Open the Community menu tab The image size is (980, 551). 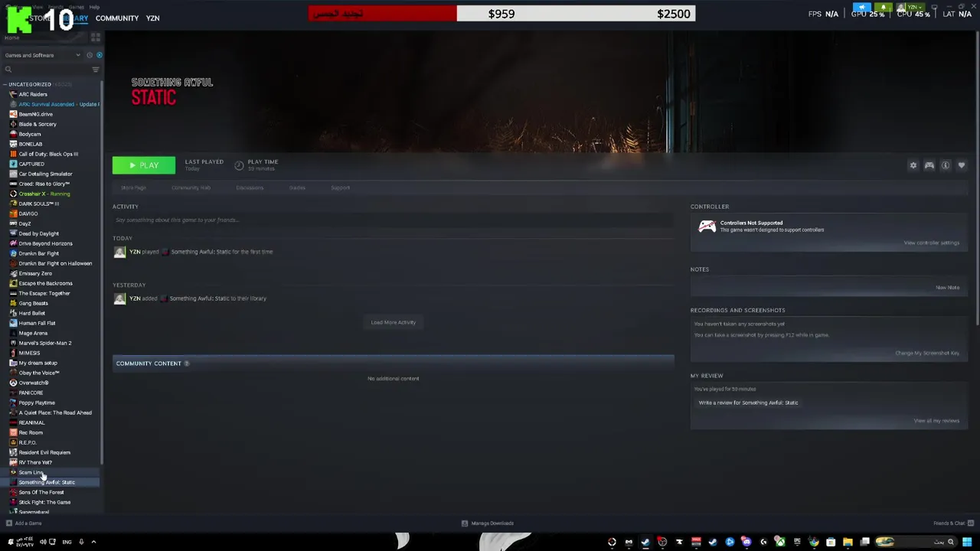point(117,18)
